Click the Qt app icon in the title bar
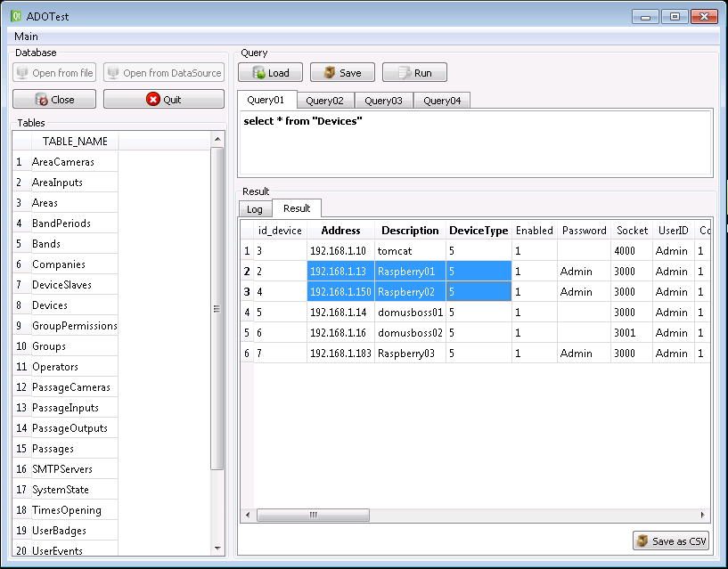 [16, 16]
